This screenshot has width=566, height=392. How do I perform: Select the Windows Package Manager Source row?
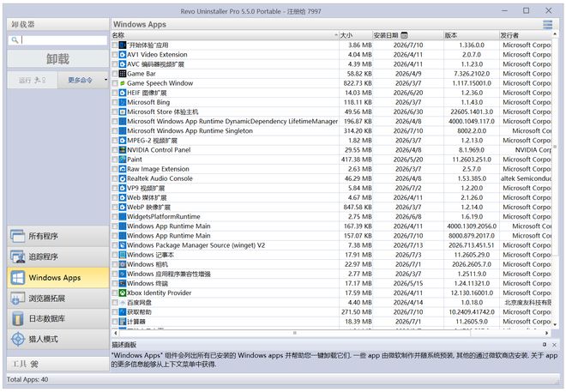(331, 245)
